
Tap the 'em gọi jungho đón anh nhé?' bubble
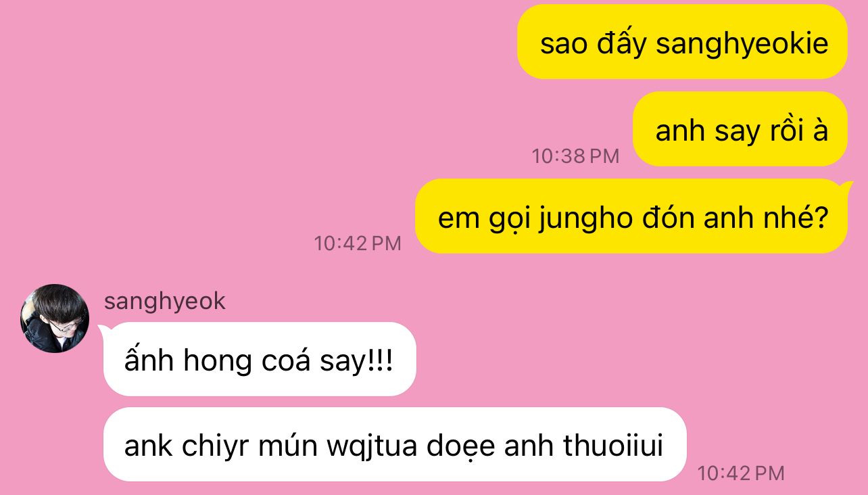point(631,216)
